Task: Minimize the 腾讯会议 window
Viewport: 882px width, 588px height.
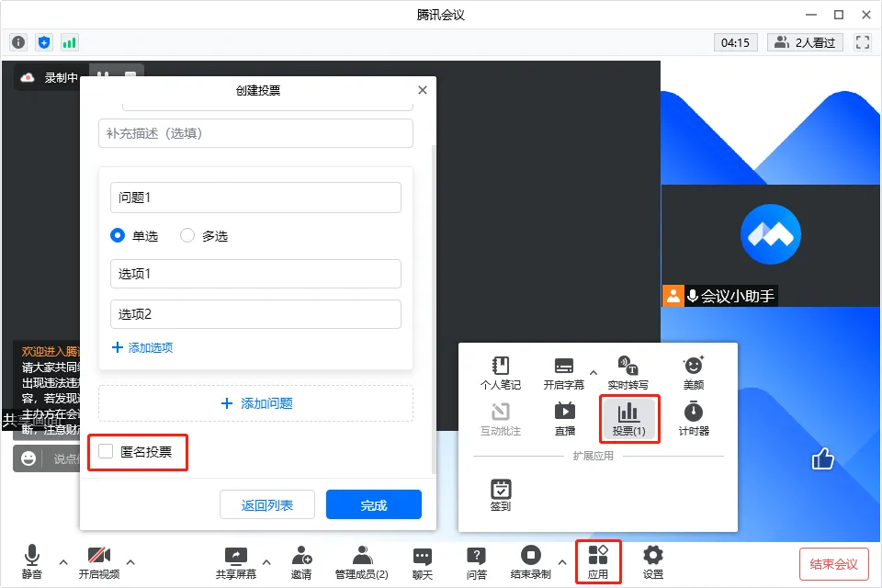Action: 810,15
